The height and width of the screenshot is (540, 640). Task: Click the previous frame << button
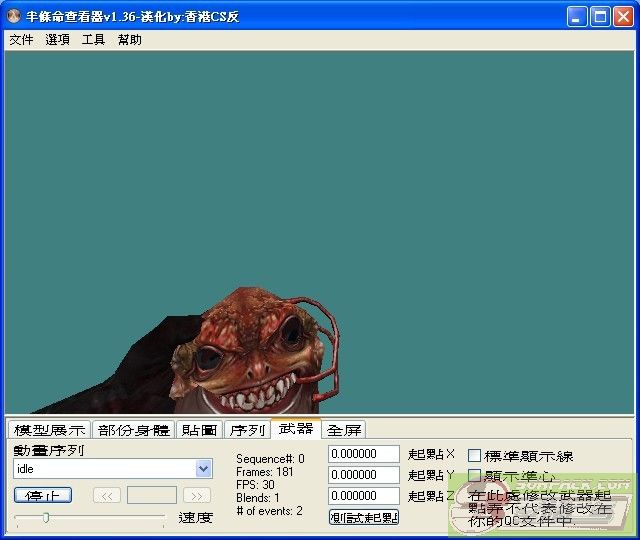[107, 495]
